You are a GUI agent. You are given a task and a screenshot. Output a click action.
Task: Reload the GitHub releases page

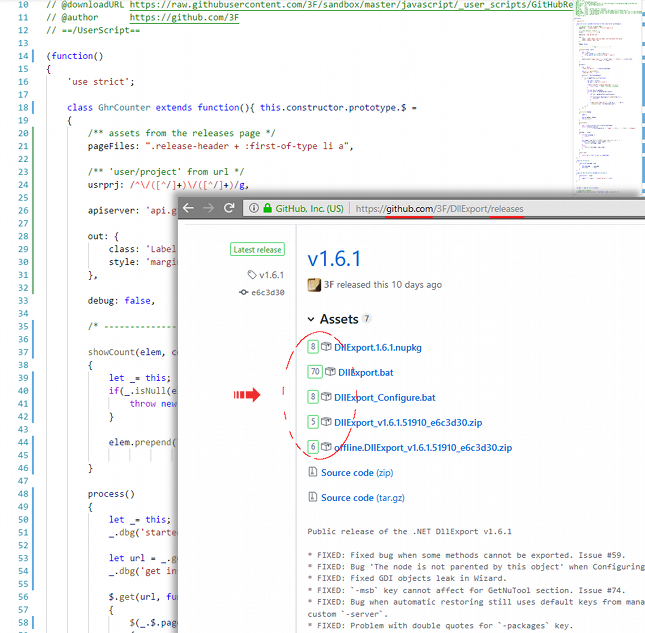[229, 208]
